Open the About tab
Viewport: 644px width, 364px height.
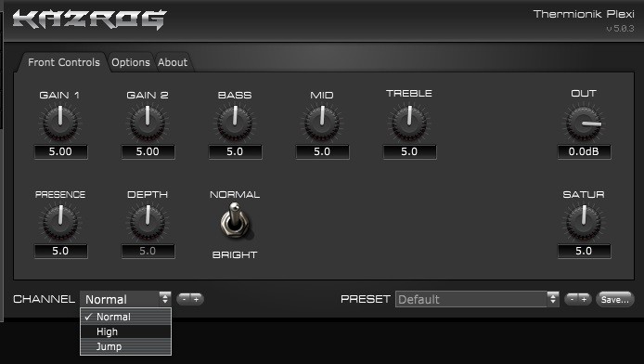pyautogui.click(x=173, y=62)
